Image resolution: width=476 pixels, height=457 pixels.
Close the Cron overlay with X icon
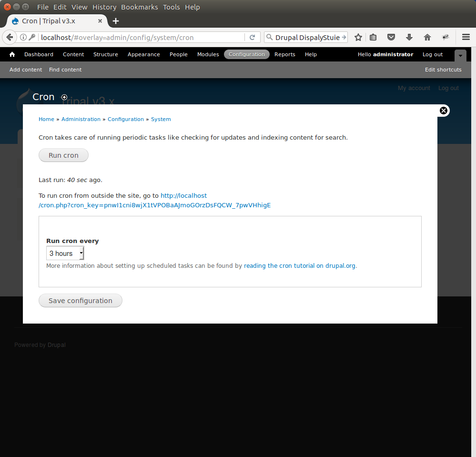point(444,111)
